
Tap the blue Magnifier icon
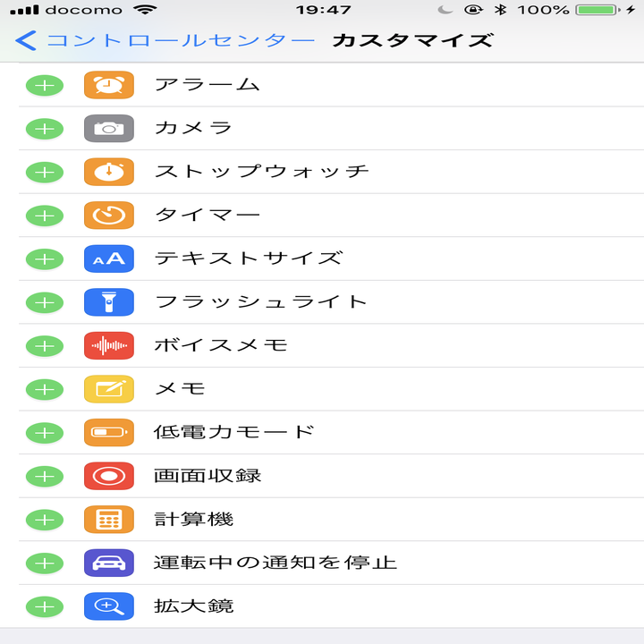pyautogui.click(x=109, y=606)
